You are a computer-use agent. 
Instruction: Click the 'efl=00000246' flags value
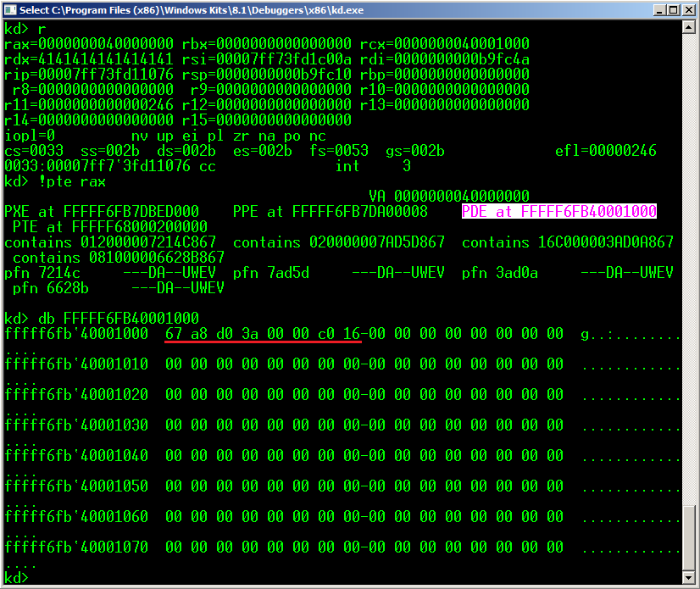[x=606, y=151]
